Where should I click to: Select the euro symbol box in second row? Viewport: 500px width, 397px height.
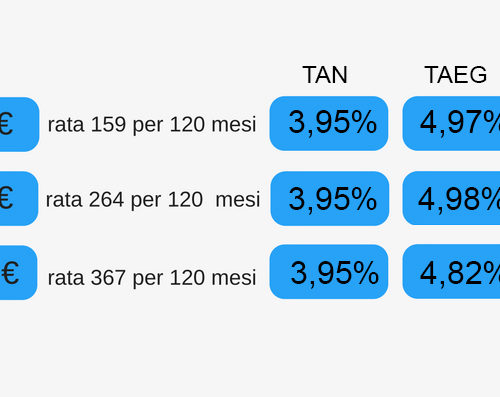click(x=19, y=198)
